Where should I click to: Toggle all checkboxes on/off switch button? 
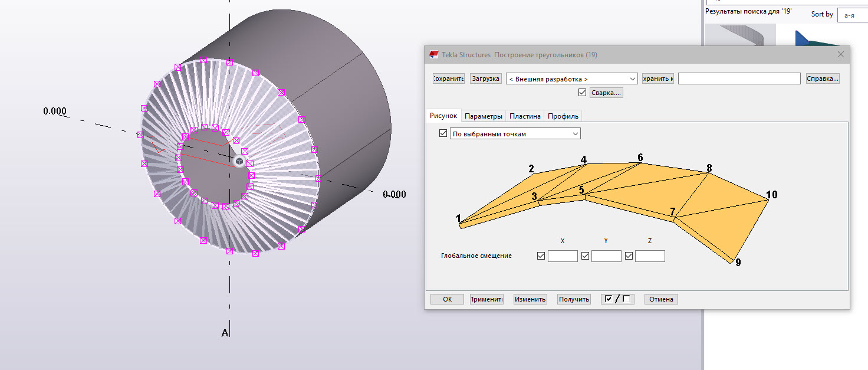coord(617,299)
